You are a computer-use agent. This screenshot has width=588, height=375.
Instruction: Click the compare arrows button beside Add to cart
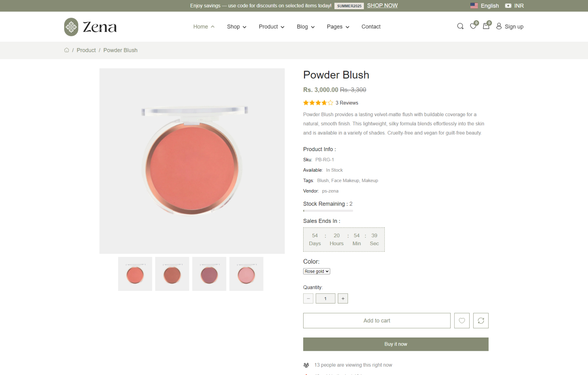(481, 321)
